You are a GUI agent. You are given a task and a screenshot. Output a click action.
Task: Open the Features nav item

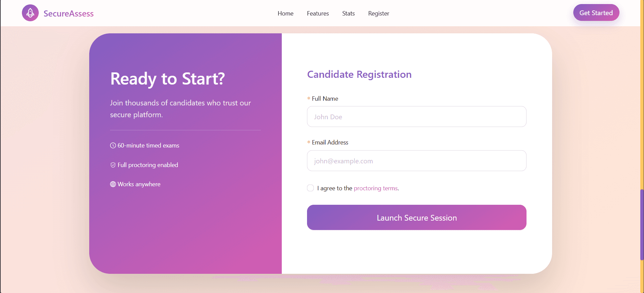tap(318, 13)
